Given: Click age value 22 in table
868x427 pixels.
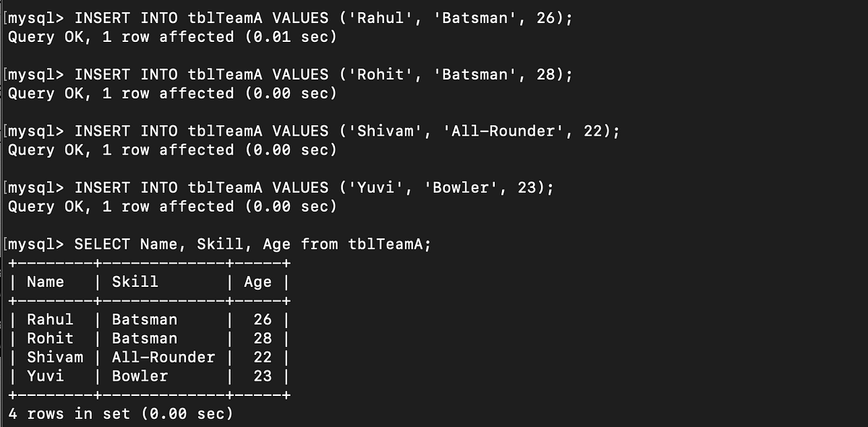Looking at the screenshot, I should point(263,357).
